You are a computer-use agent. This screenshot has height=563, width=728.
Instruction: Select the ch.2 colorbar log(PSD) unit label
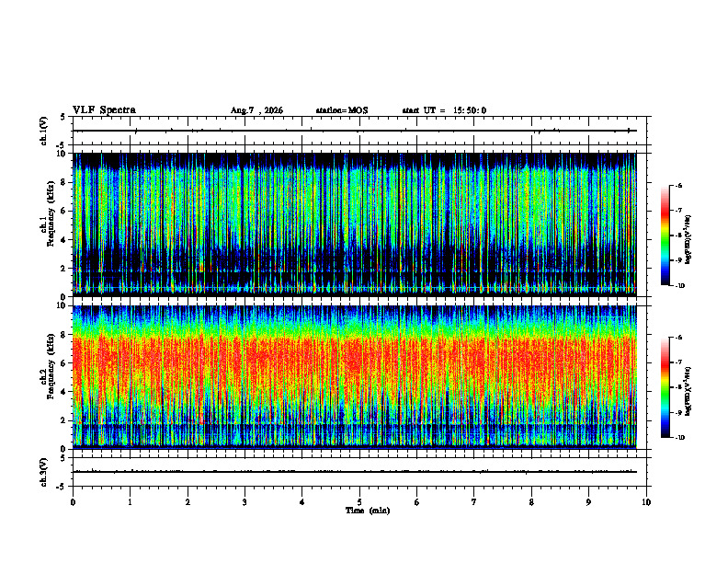click(x=688, y=391)
